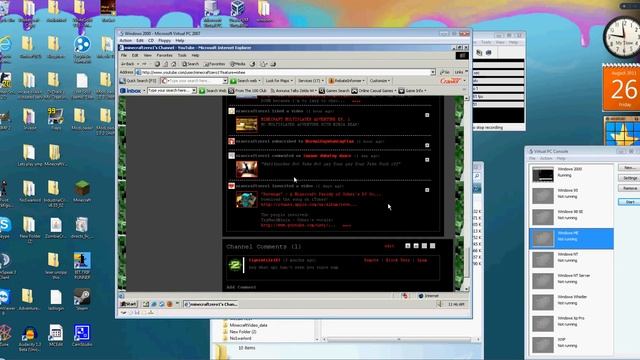Open the Tools menu in Internet Explorer
This screenshot has height=360, width=640.
coord(182,55)
